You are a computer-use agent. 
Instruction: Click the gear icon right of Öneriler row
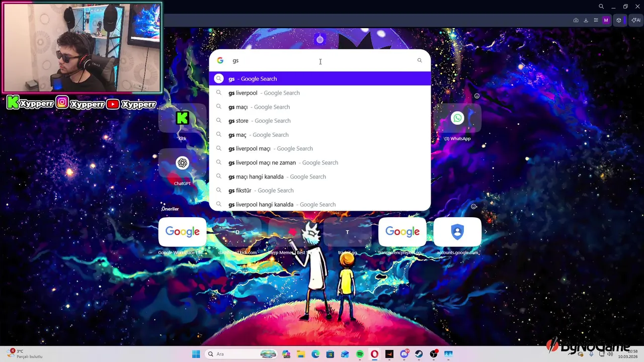click(473, 207)
